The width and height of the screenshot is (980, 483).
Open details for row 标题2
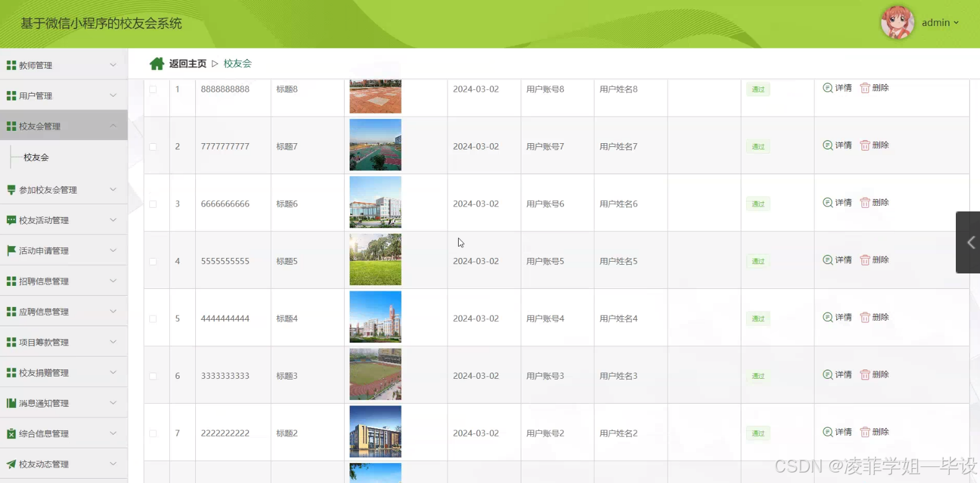coord(837,432)
